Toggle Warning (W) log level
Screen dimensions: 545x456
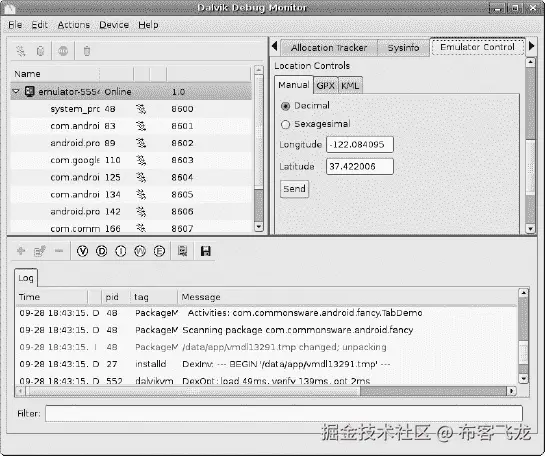tap(140, 251)
